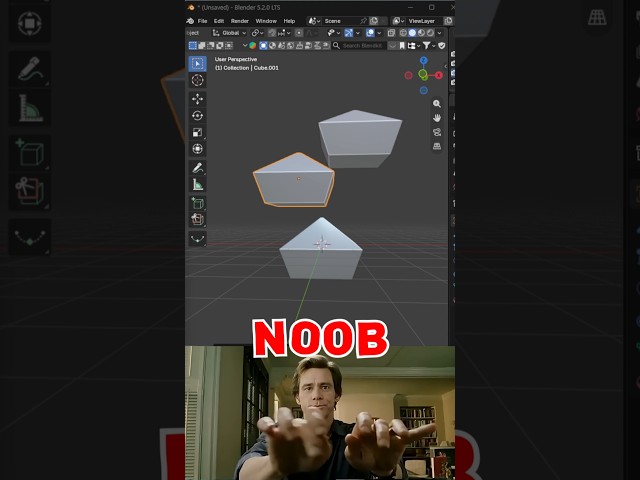Toggle proportional editing button
The height and width of the screenshot is (480, 640).
click(x=299, y=33)
